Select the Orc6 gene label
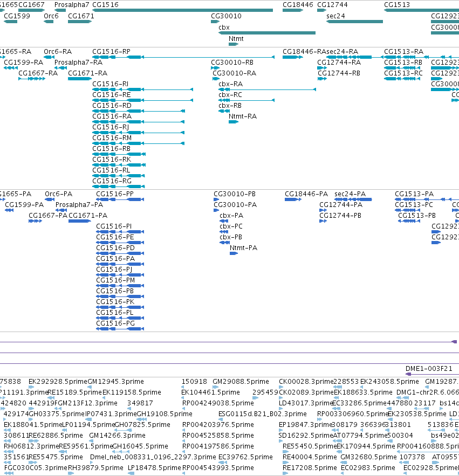Image resolution: width=459 pixels, height=476 pixels. [x=51, y=16]
